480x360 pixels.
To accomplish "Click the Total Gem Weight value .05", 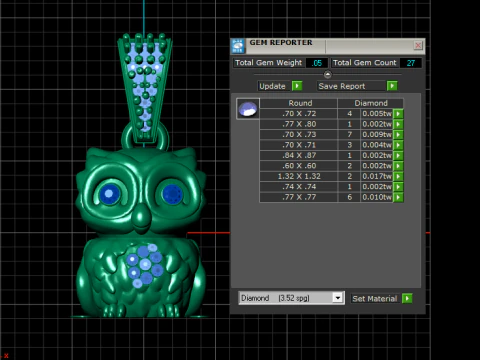I will pyautogui.click(x=317, y=63).
